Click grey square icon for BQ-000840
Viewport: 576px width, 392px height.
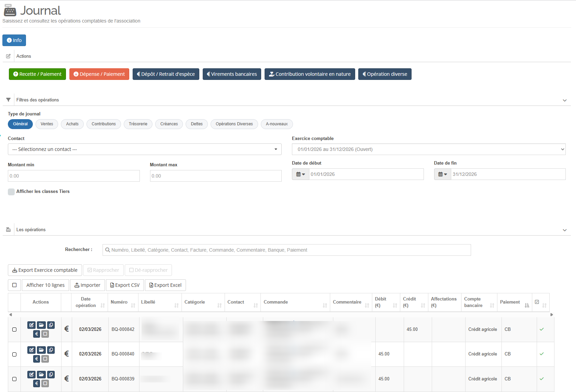coord(45,359)
